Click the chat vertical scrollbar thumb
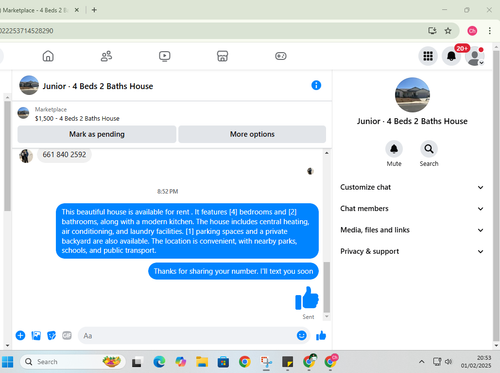The height and width of the screenshot is (373, 500). click(327, 287)
